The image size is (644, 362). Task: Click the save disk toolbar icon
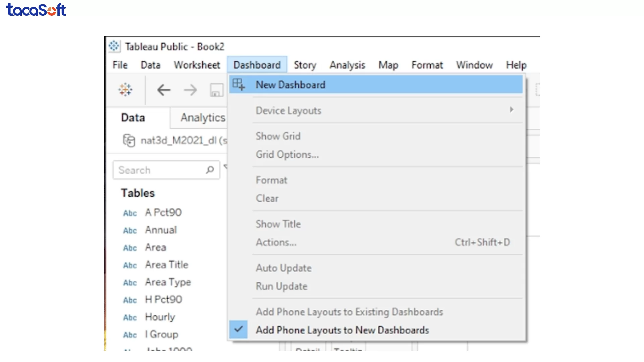coord(216,90)
